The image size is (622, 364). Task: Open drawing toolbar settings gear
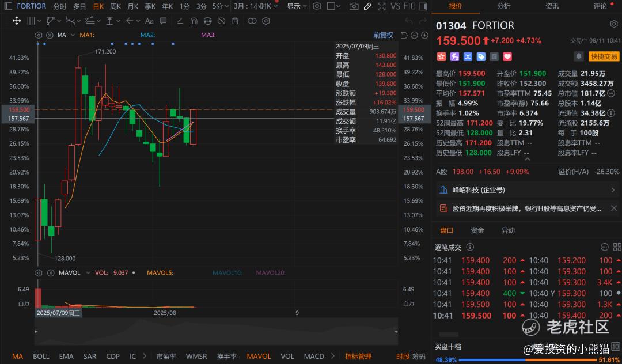266,21
